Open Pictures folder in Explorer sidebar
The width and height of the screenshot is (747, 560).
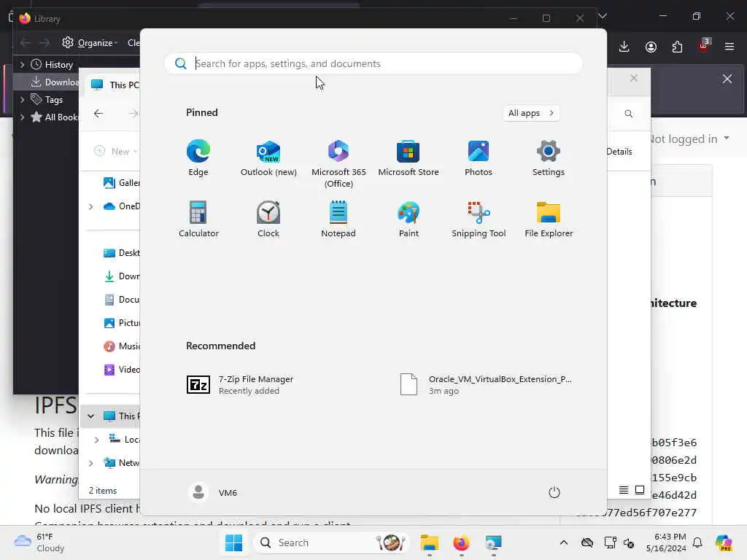click(122, 323)
